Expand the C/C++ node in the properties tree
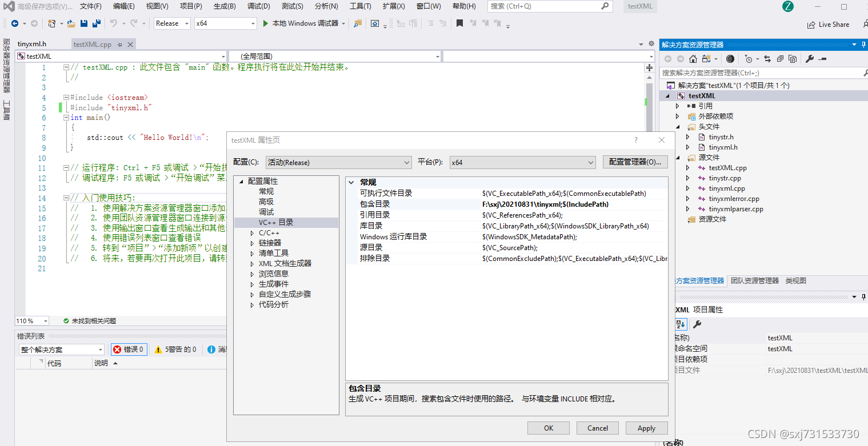 252,232
